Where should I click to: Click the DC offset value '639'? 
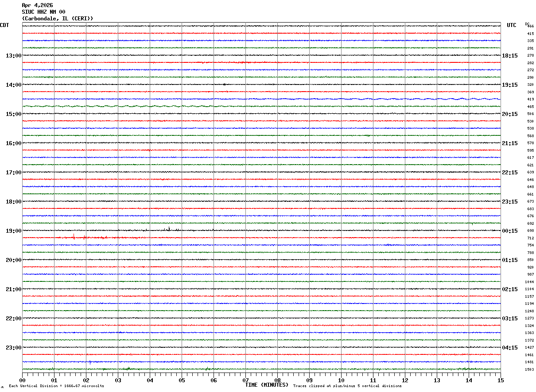[x=530, y=172]
